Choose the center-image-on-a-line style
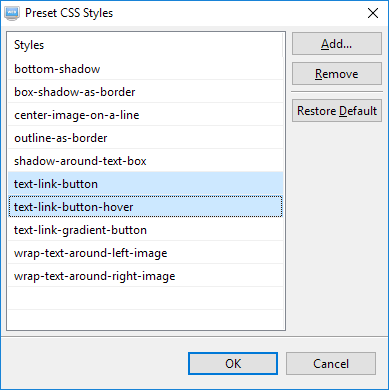This screenshot has height=390, width=389. pos(146,115)
